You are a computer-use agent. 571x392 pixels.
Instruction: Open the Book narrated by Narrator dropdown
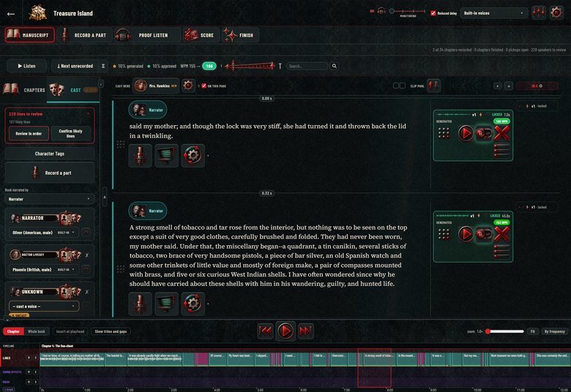[x=50, y=199]
